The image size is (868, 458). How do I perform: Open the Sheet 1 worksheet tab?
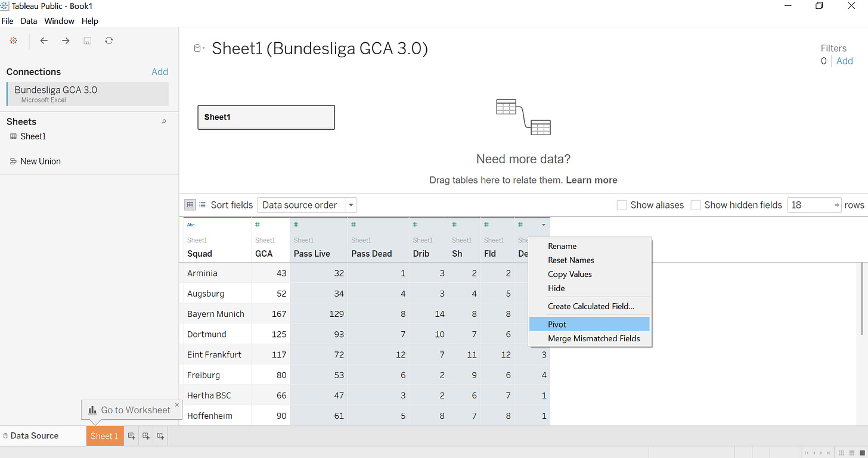tap(105, 436)
